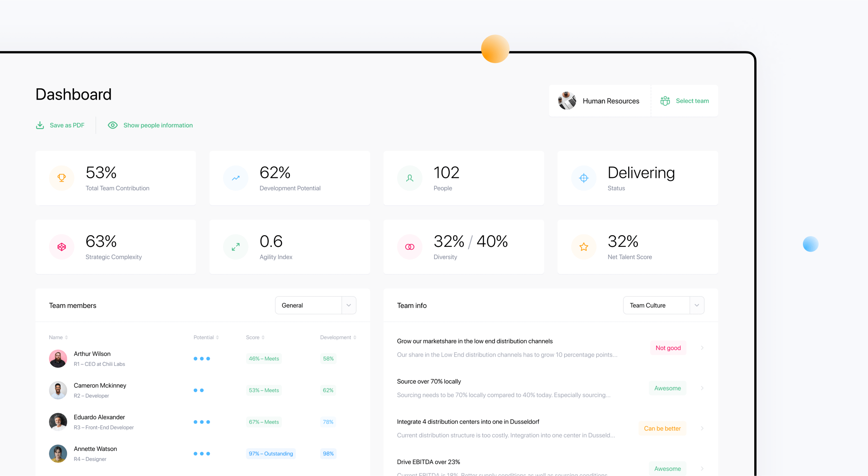Click the Can be better status badge
Viewport: 868px width, 476px height.
click(662, 428)
